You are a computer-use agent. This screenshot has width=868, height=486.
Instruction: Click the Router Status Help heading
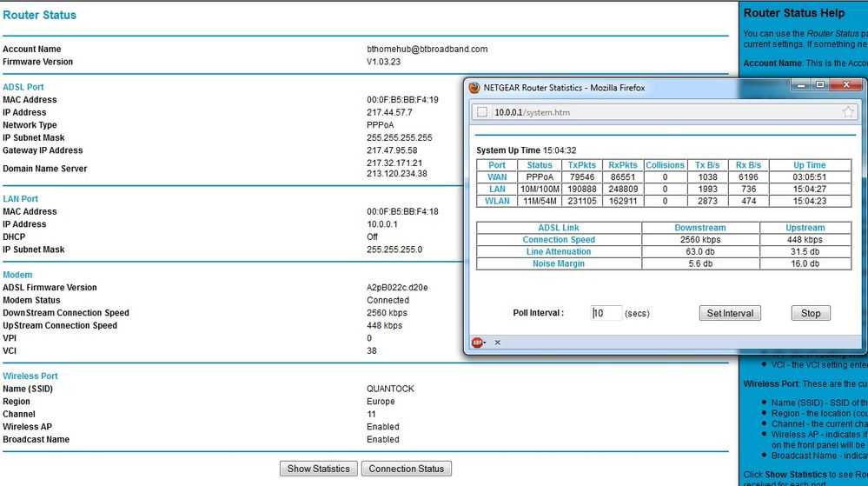(x=794, y=13)
